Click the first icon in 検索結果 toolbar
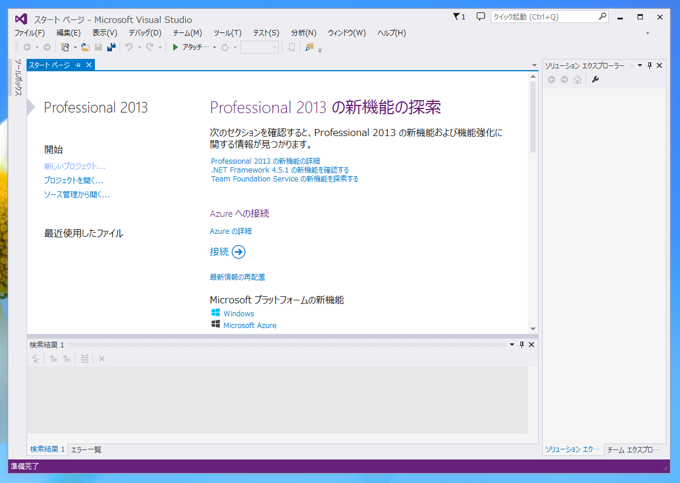The image size is (680, 483). pyautogui.click(x=36, y=359)
